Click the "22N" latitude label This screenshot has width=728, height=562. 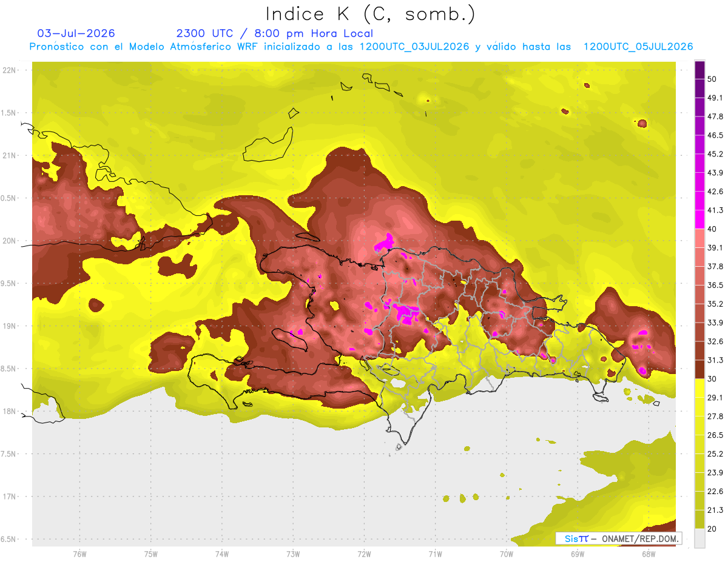coord(10,70)
